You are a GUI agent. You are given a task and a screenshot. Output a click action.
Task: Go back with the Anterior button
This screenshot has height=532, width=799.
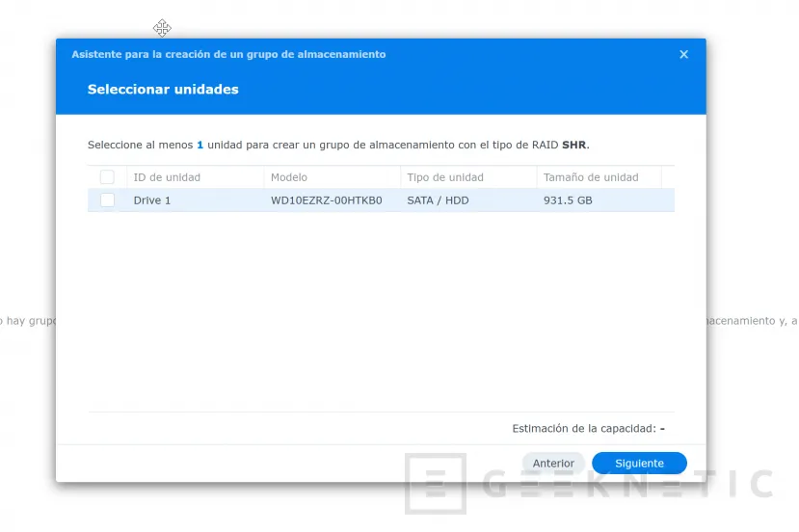(x=553, y=464)
